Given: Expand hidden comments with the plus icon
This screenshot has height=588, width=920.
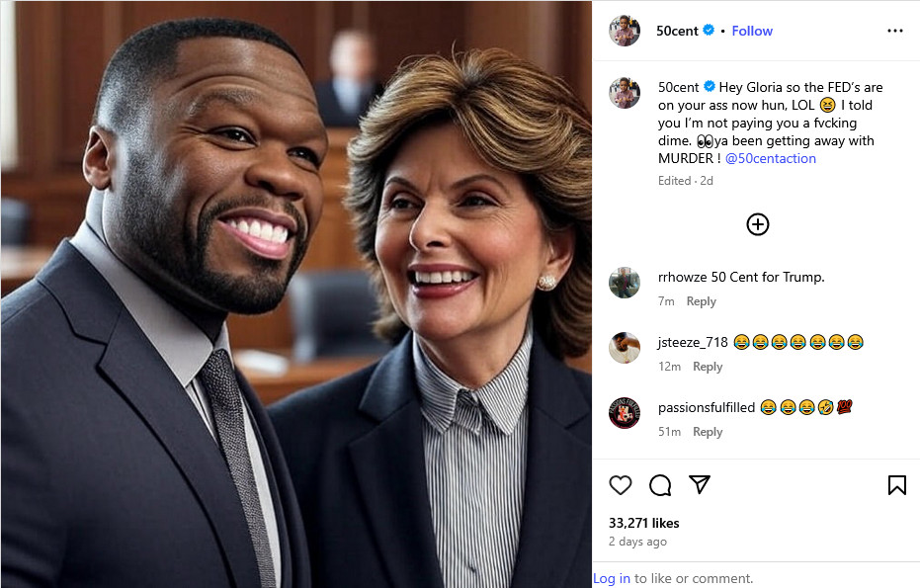Looking at the screenshot, I should [757, 224].
